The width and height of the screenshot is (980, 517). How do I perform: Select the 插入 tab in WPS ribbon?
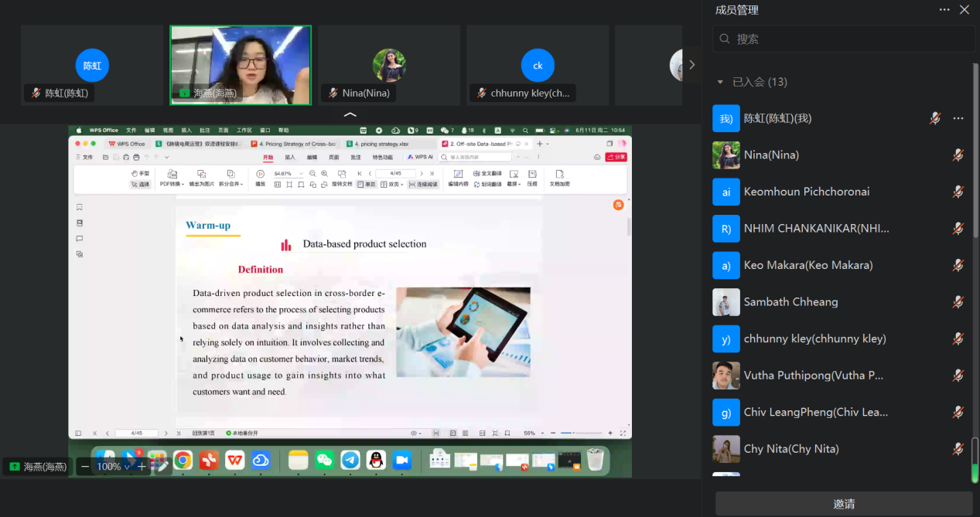289,157
